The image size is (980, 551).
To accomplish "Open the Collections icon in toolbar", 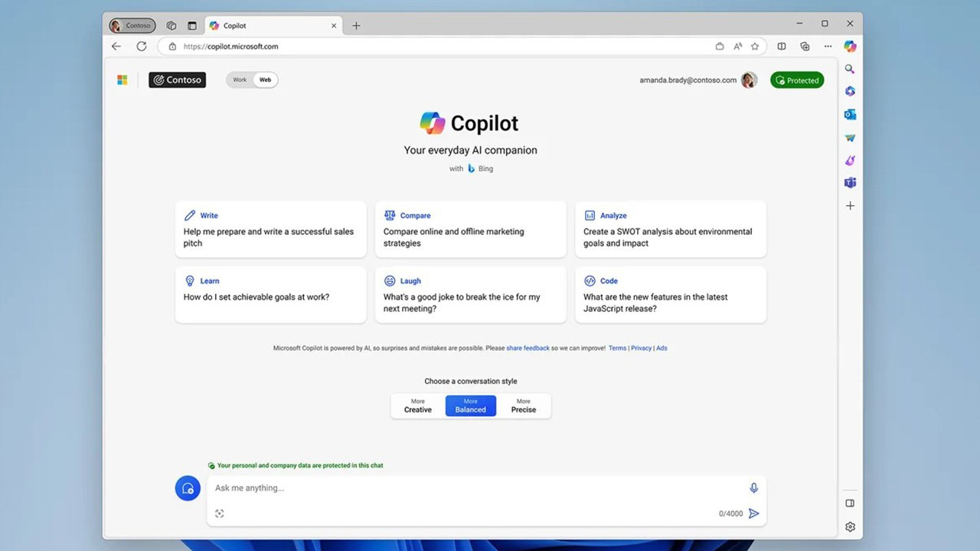I will pos(805,46).
